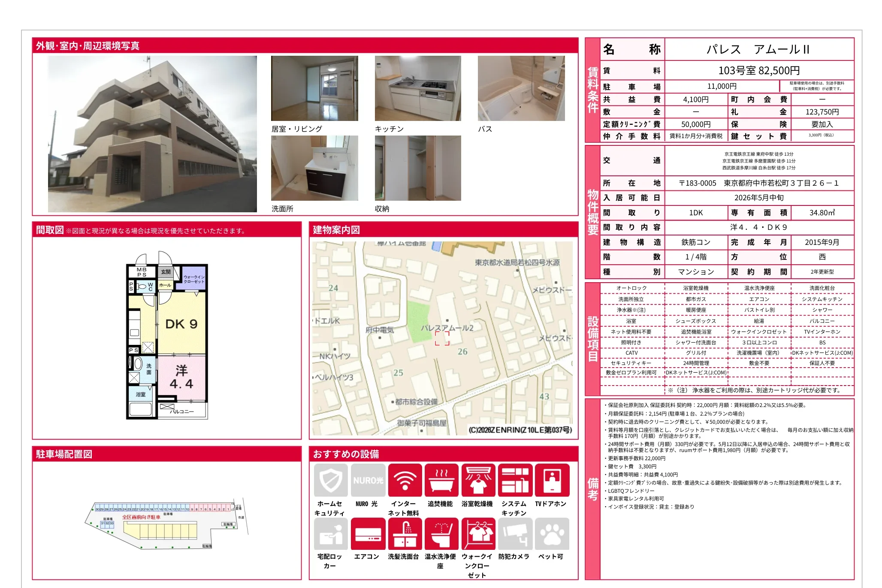Click the ウォークインクローゼット icon
This screenshot has height=588, width=882.
(x=478, y=534)
